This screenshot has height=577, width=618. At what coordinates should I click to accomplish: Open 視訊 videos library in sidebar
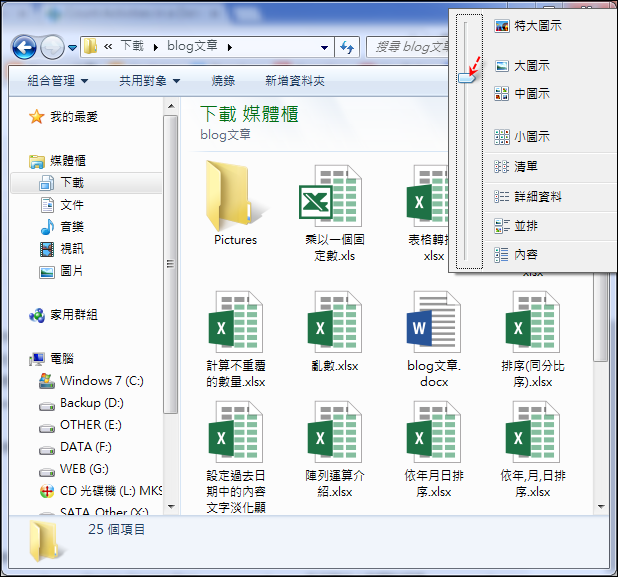[x=62, y=249]
